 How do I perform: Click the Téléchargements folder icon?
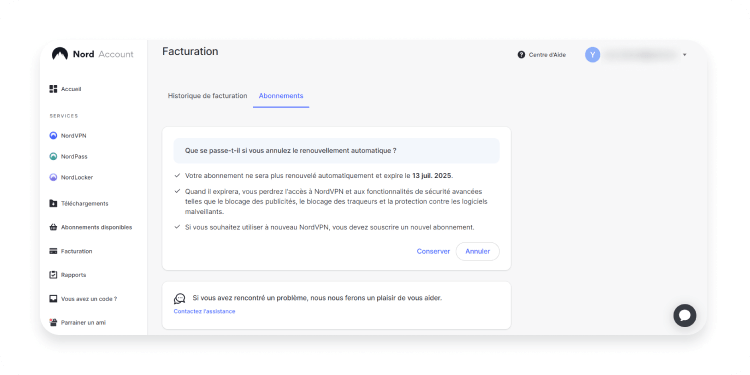(x=53, y=203)
